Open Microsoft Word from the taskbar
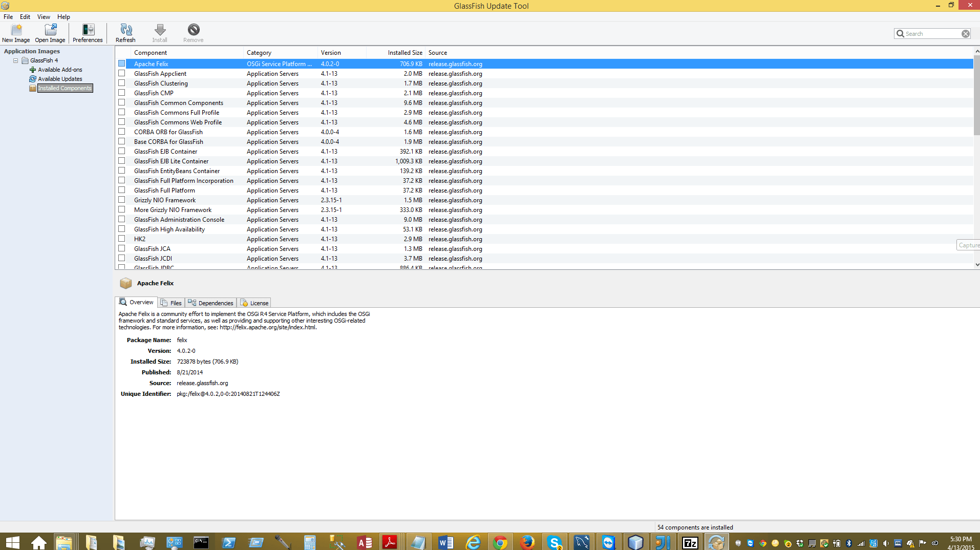The width and height of the screenshot is (980, 550). coord(446,542)
